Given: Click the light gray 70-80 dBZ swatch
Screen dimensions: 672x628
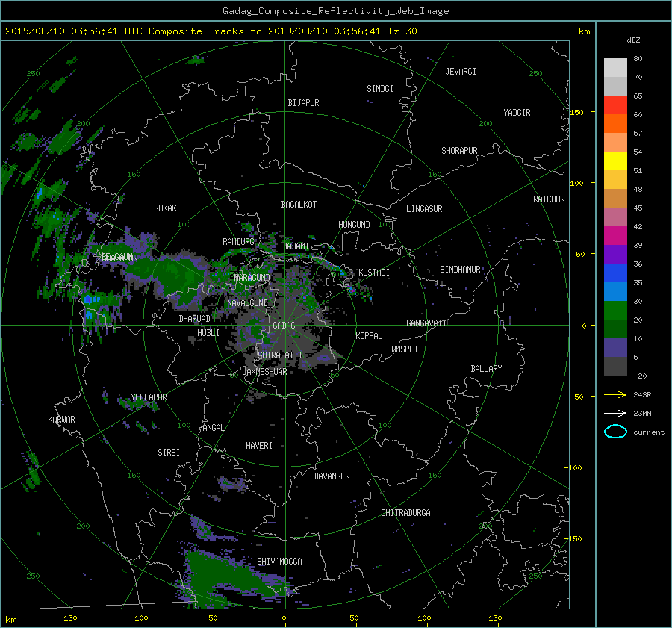Looking at the screenshot, I should (x=615, y=68).
